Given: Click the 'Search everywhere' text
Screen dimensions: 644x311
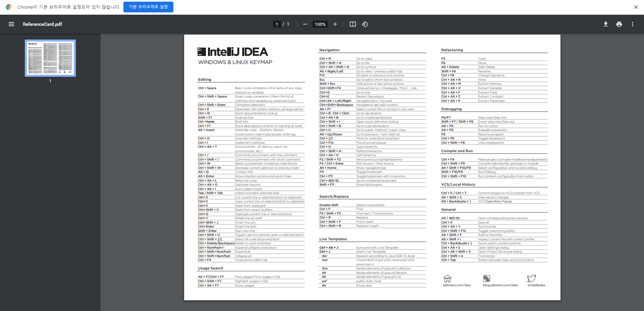Looking at the screenshot, I should point(370,205).
